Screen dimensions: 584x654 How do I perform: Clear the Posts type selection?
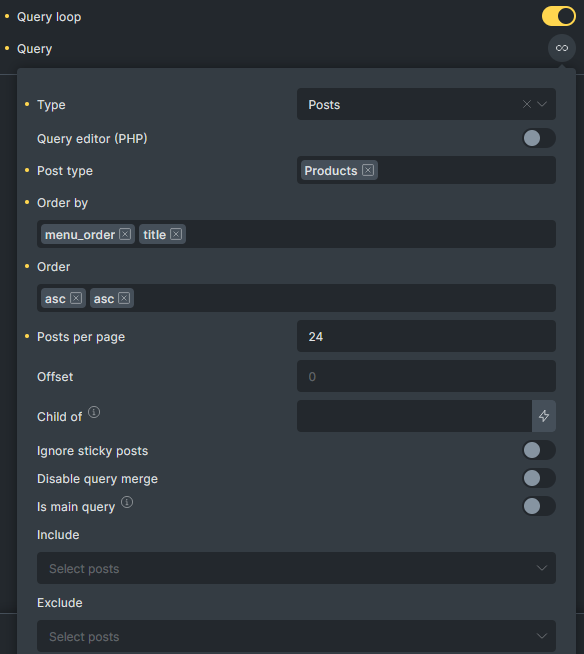pyautogui.click(x=527, y=104)
